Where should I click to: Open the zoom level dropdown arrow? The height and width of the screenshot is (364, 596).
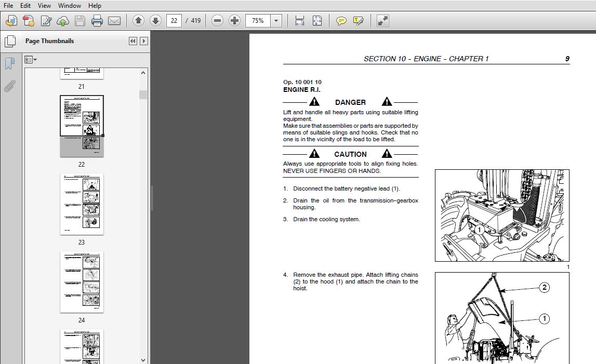click(276, 21)
